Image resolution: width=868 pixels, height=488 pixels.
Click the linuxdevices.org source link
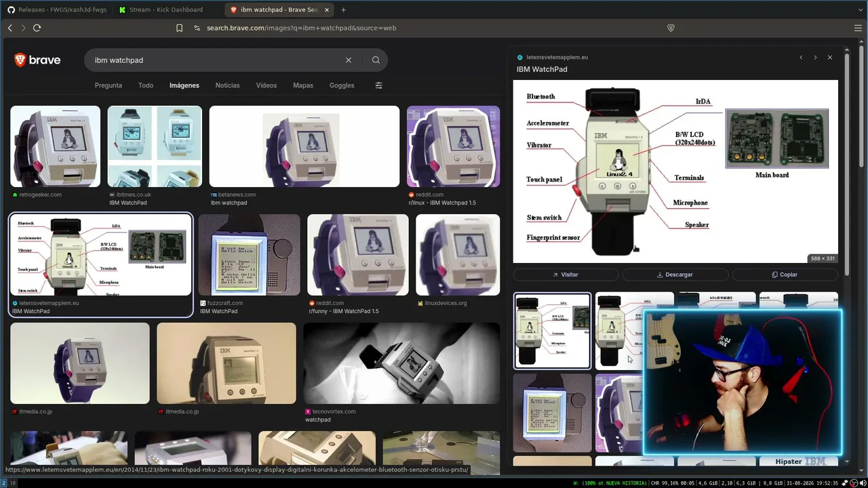click(446, 303)
